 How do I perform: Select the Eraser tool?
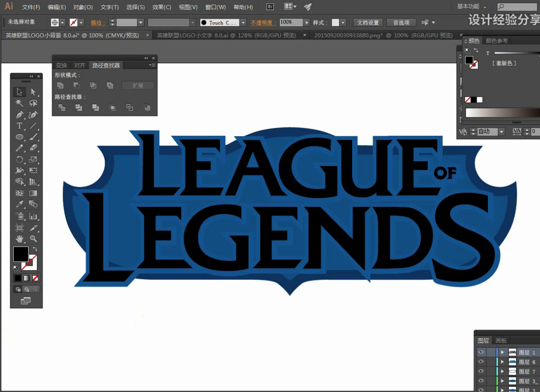33,148
